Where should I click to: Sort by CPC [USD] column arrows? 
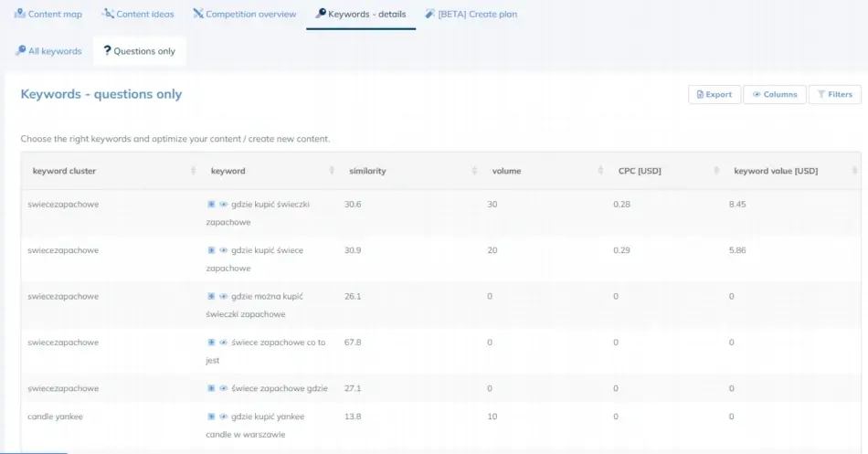pos(715,171)
